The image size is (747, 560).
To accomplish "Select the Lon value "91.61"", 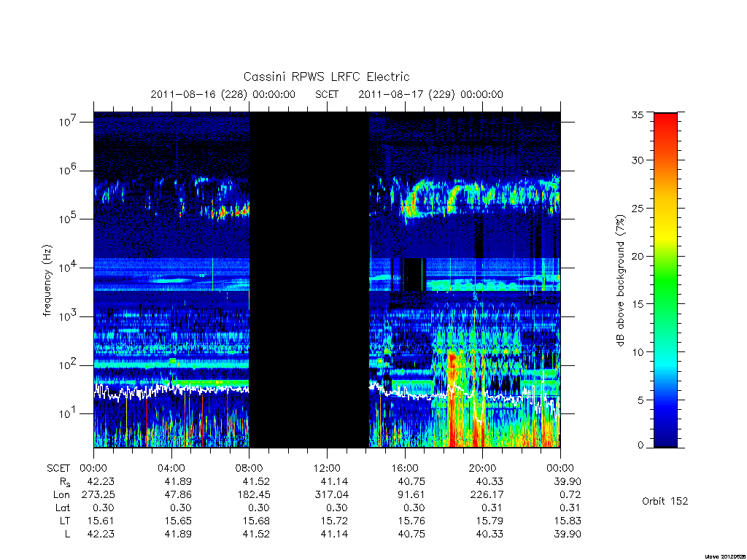I will click(411, 495).
